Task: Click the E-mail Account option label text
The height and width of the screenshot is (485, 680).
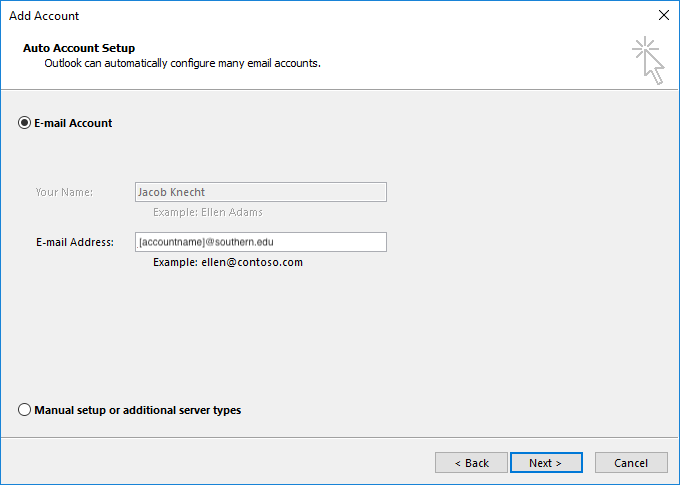Action: pos(73,123)
